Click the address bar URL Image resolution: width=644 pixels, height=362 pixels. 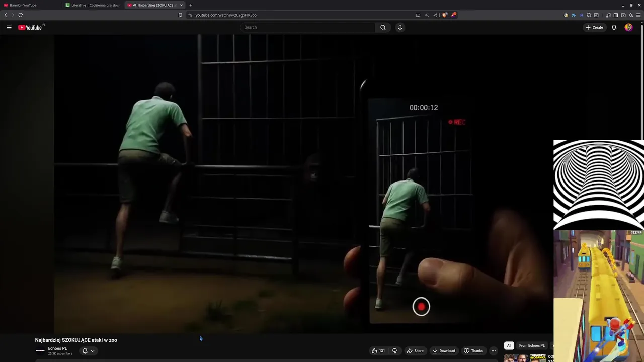click(x=226, y=15)
